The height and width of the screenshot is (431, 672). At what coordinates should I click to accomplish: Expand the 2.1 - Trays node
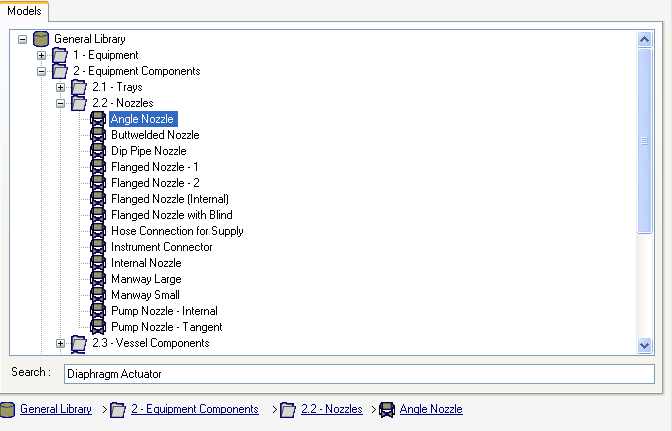point(61,87)
